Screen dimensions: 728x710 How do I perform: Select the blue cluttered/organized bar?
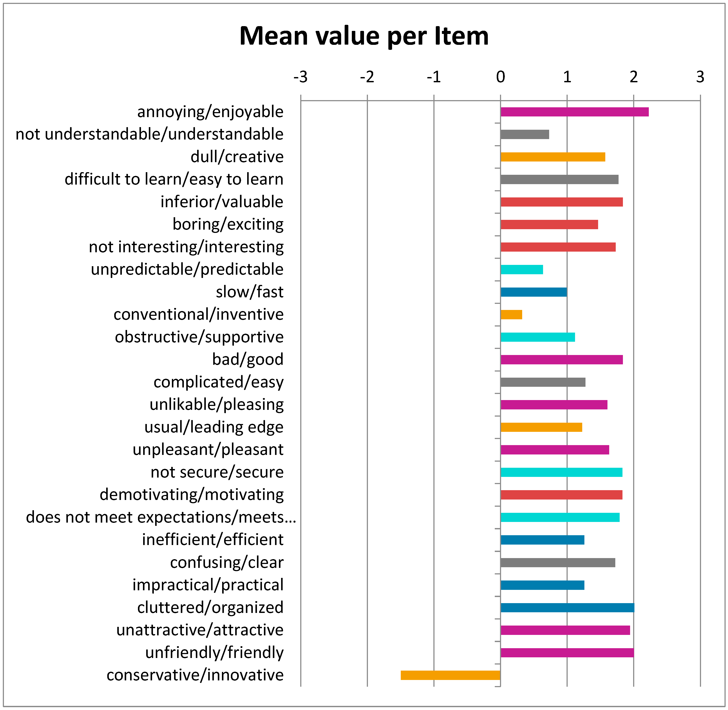pos(567,608)
